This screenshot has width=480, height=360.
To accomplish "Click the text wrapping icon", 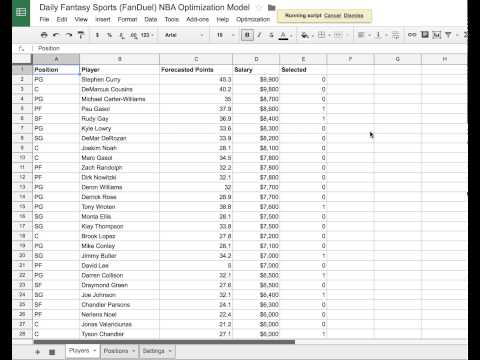I will click(396, 35).
